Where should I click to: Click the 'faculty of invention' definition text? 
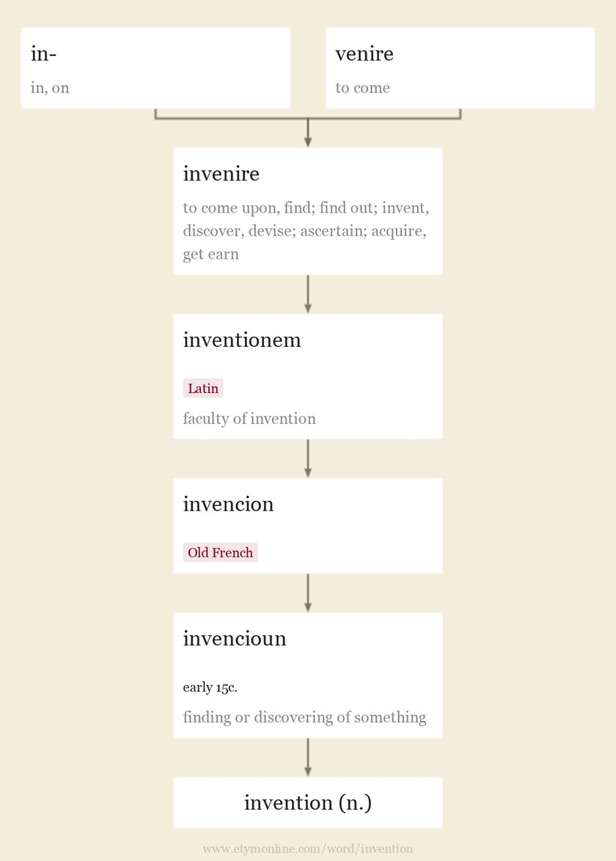[249, 419]
